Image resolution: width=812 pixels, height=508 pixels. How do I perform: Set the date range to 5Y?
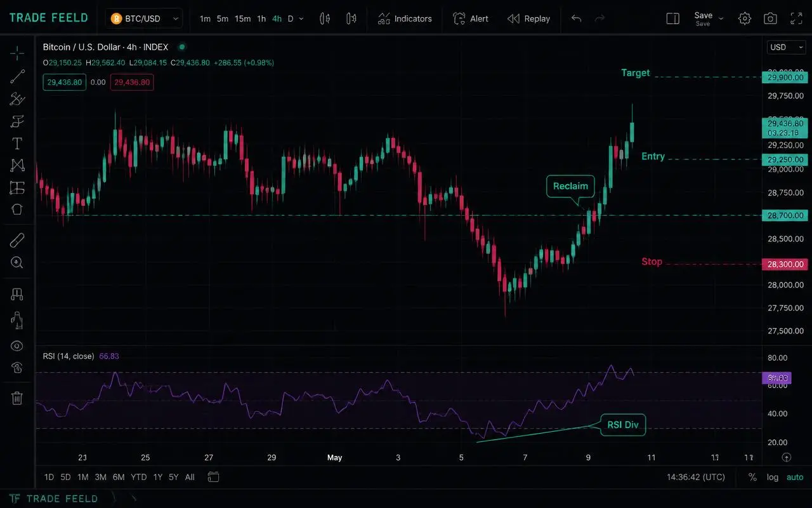tap(173, 477)
